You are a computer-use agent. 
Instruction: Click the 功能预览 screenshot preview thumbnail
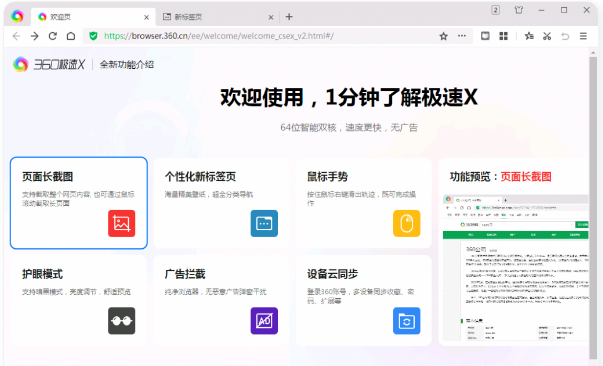click(515, 268)
